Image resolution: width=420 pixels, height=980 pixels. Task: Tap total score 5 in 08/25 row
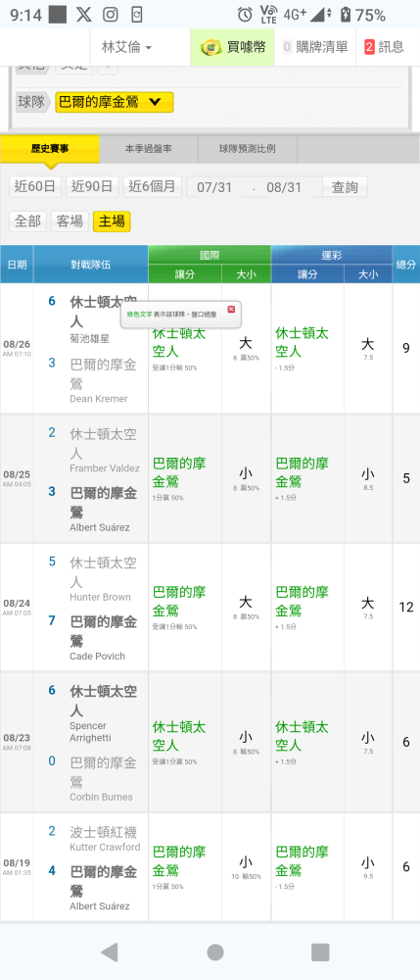pyautogui.click(x=406, y=479)
